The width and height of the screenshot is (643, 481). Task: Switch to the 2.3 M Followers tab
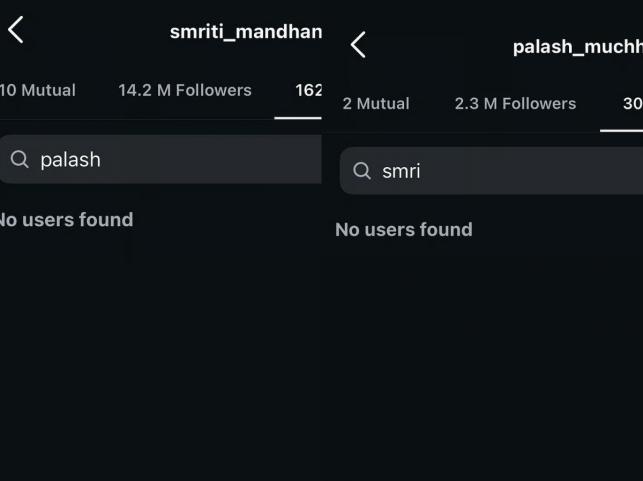coord(515,103)
